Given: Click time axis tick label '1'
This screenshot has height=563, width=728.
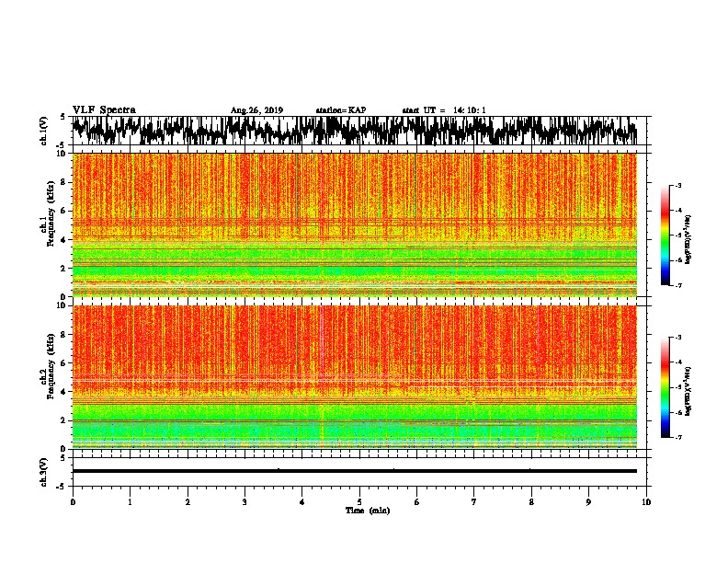Looking at the screenshot, I should click(x=130, y=502).
